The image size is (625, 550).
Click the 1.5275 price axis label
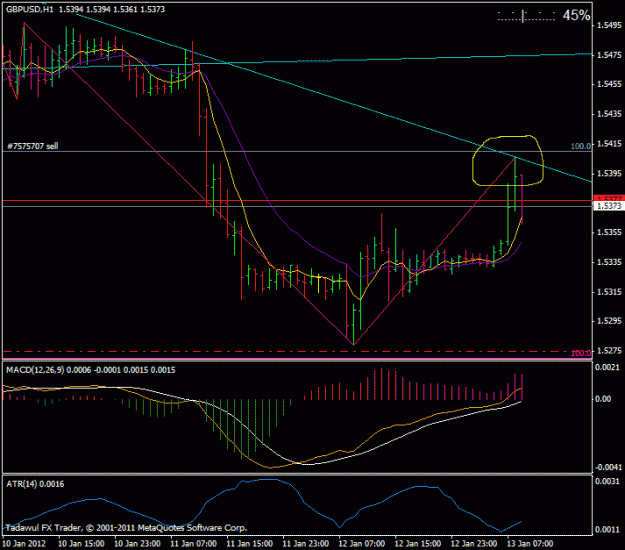pos(609,351)
